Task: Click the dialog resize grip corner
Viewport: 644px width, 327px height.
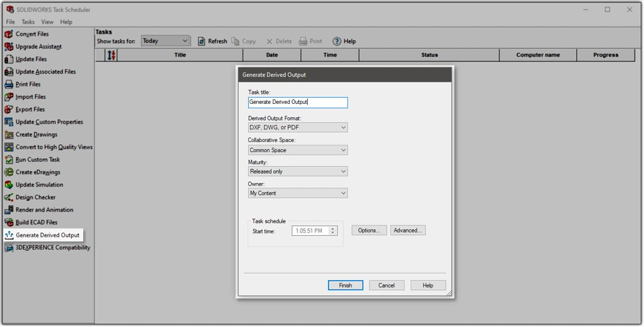Action: click(449, 293)
